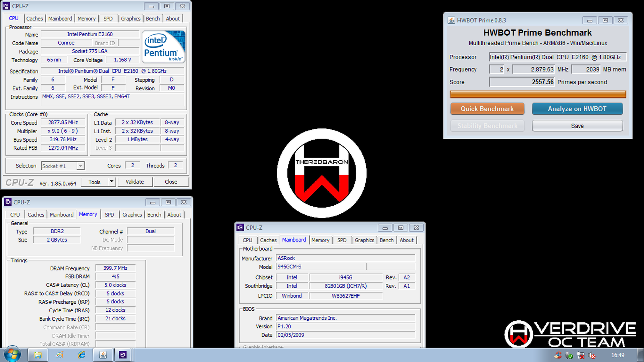Open Memory tab in the CPU-Z Mainboard window
Screen dimensions: 644x362
[320, 240]
